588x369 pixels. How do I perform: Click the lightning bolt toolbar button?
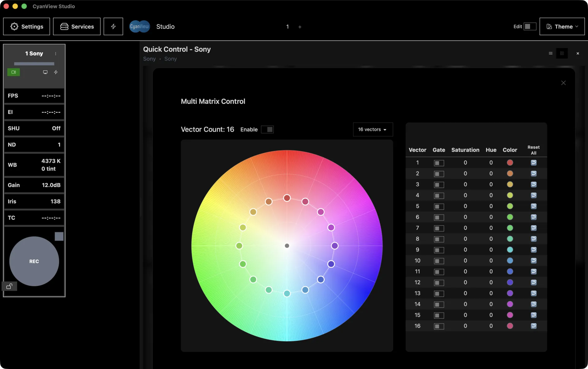[x=113, y=27]
